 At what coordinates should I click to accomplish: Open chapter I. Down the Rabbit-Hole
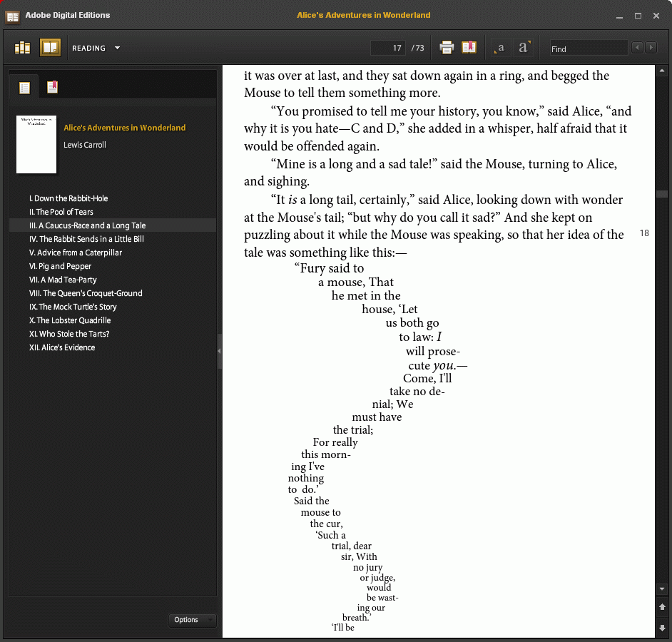pos(68,198)
